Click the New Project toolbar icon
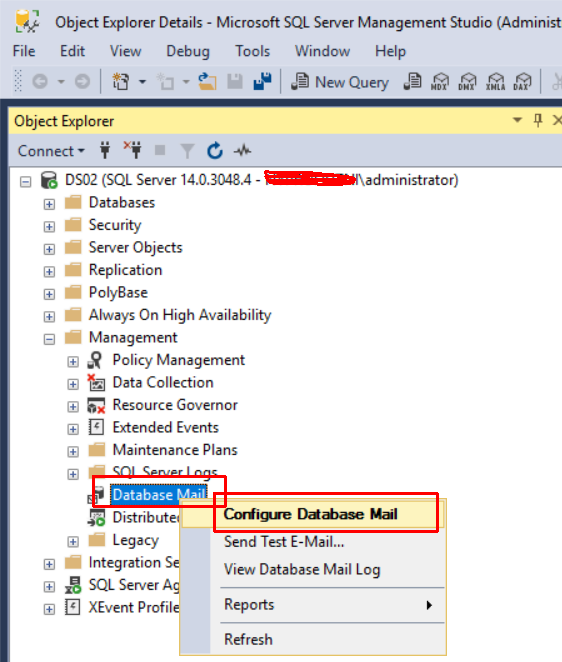Image resolution: width=562 pixels, height=662 pixels. tap(121, 81)
